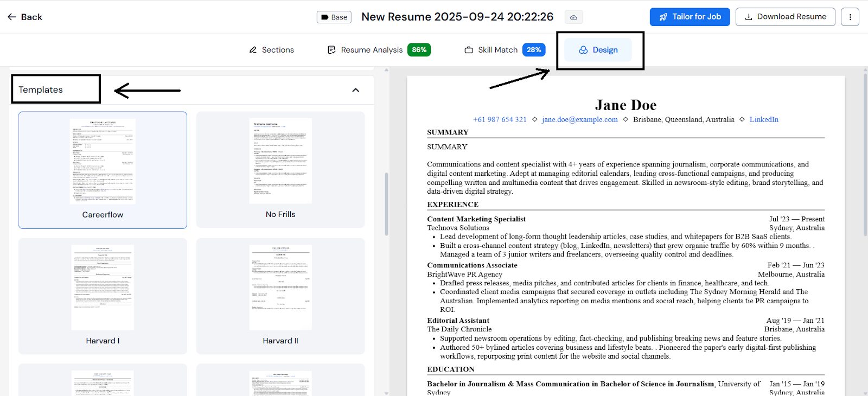Select the Careerflow template thumbnail
The image size is (868, 396).
coord(103,170)
